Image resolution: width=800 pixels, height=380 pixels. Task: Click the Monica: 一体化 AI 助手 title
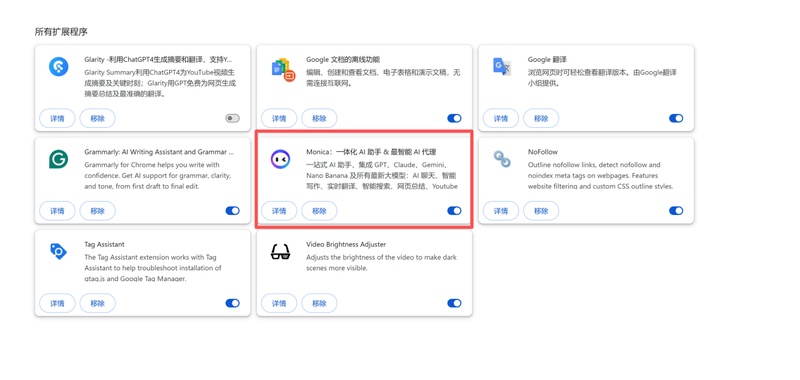(x=371, y=151)
